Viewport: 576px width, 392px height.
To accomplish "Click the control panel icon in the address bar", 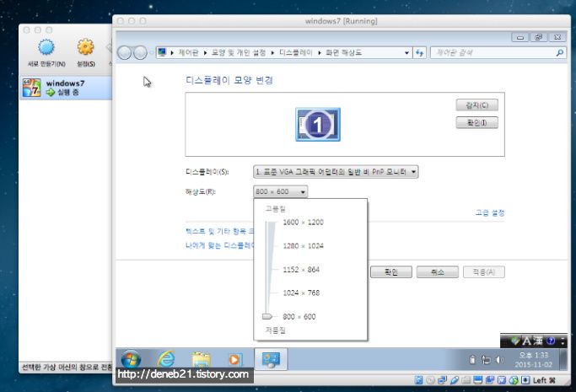I will click(162, 52).
